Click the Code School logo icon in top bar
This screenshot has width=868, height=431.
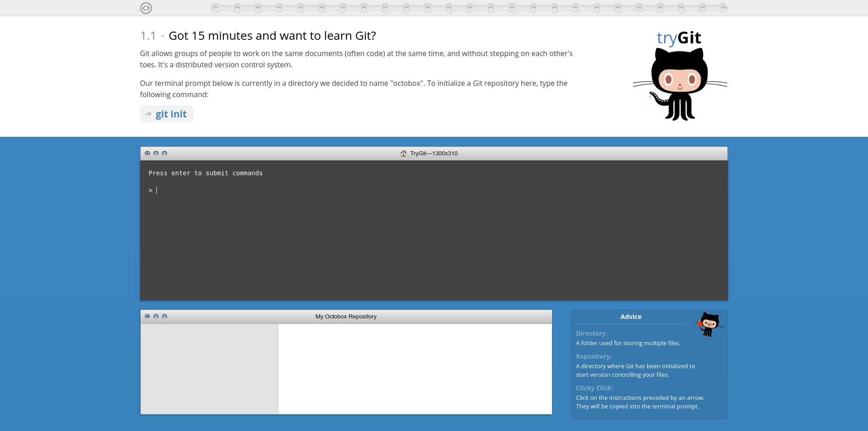146,8
